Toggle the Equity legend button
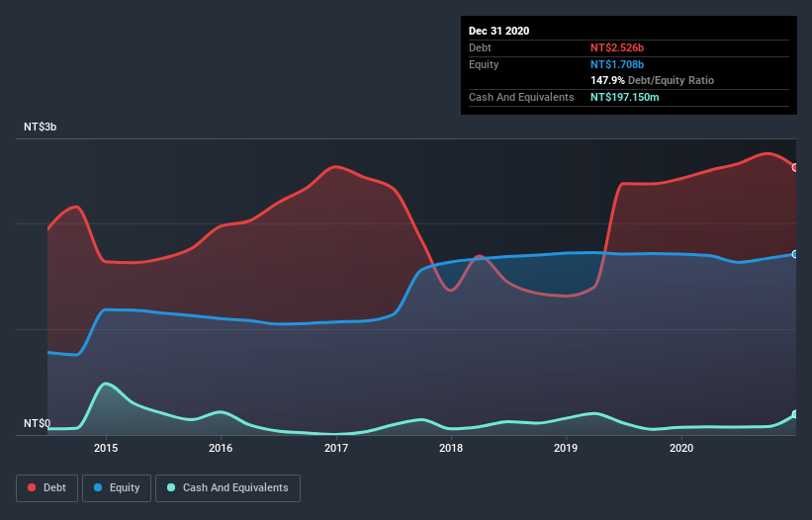 [x=117, y=488]
